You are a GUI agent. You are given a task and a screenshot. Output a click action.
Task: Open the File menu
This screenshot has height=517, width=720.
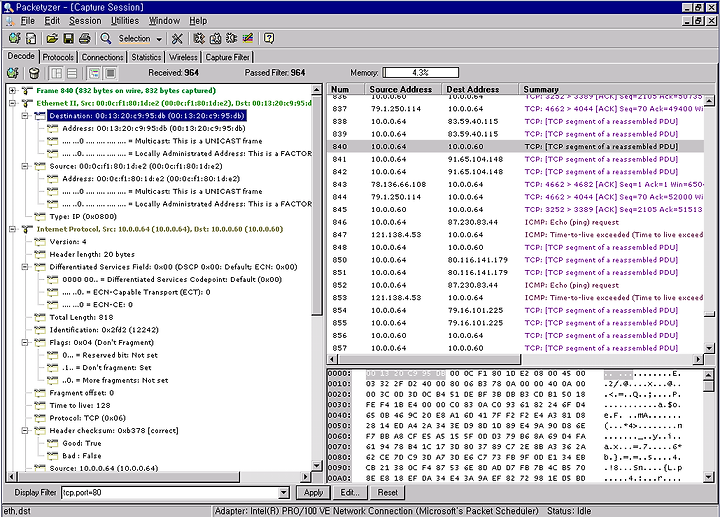28,21
